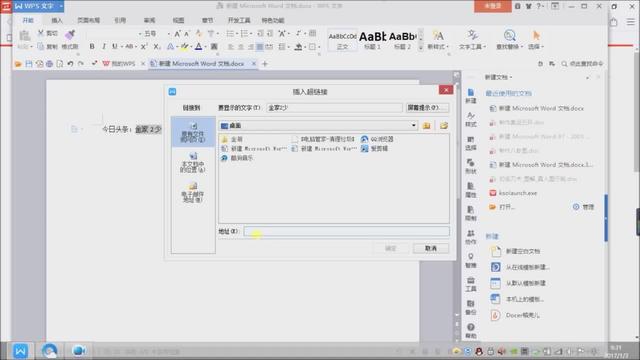Click up-one-level folder icon in hyperlink dialog
Image resolution: width=640 pixels, height=360 pixels.
click(x=427, y=126)
